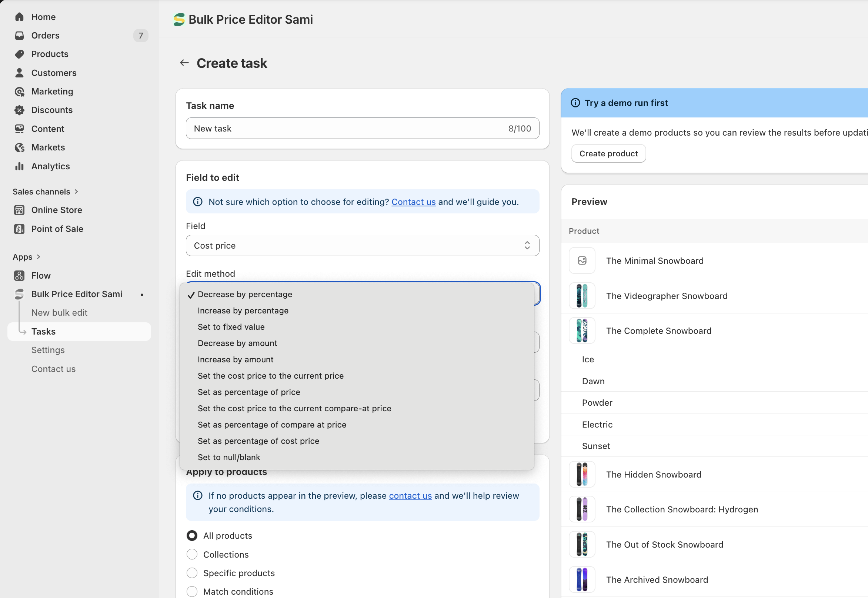Viewport: 868px width, 598px height.
Task: Click the Orders inbox icon
Action: coord(20,36)
